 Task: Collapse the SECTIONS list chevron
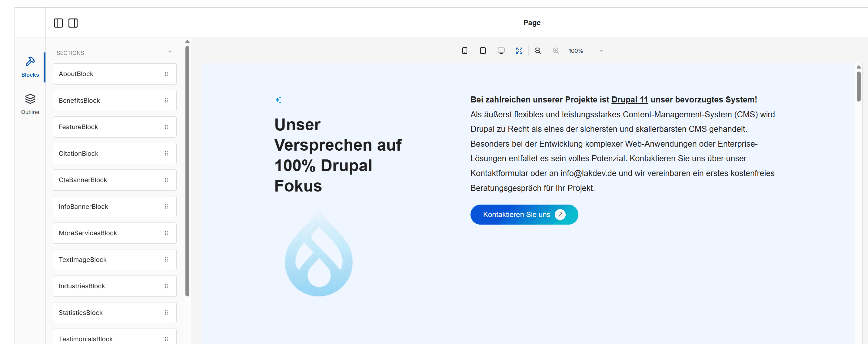click(x=170, y=52)
